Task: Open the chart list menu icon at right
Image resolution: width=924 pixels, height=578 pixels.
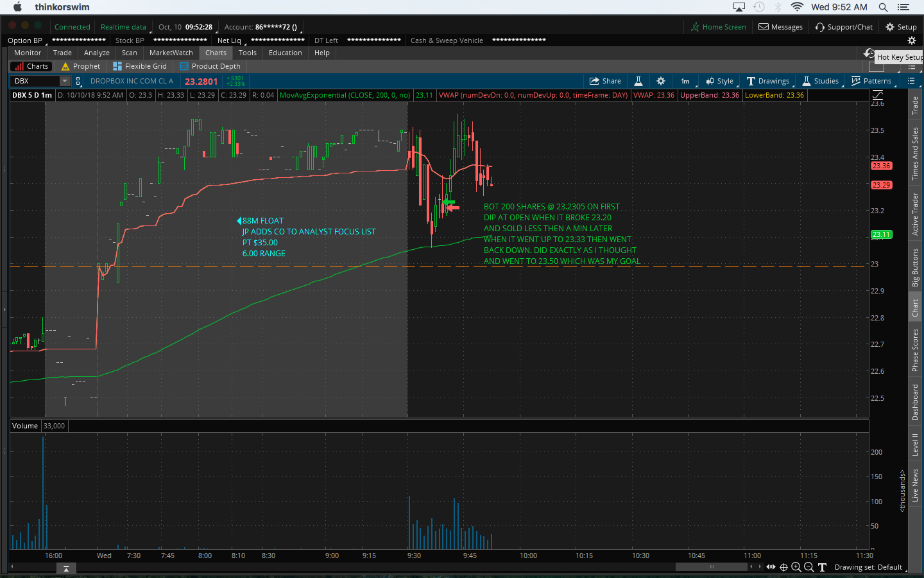Action: [911, 81]
